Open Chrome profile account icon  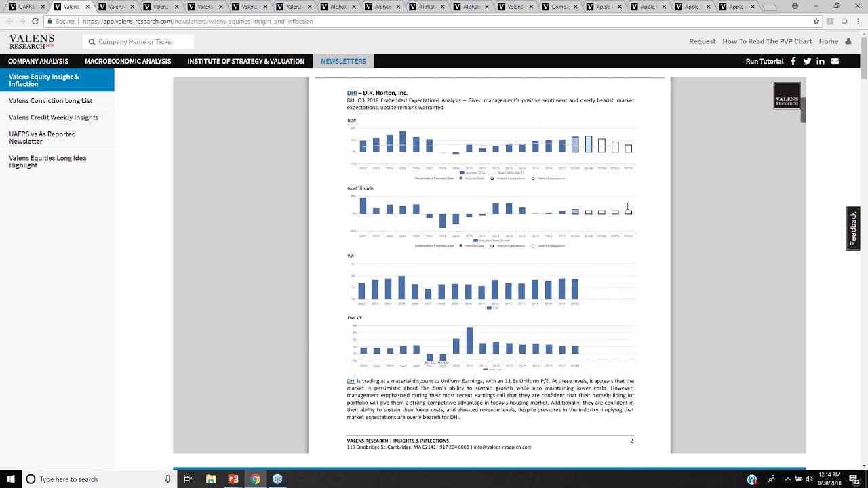(x=795, y=6)
